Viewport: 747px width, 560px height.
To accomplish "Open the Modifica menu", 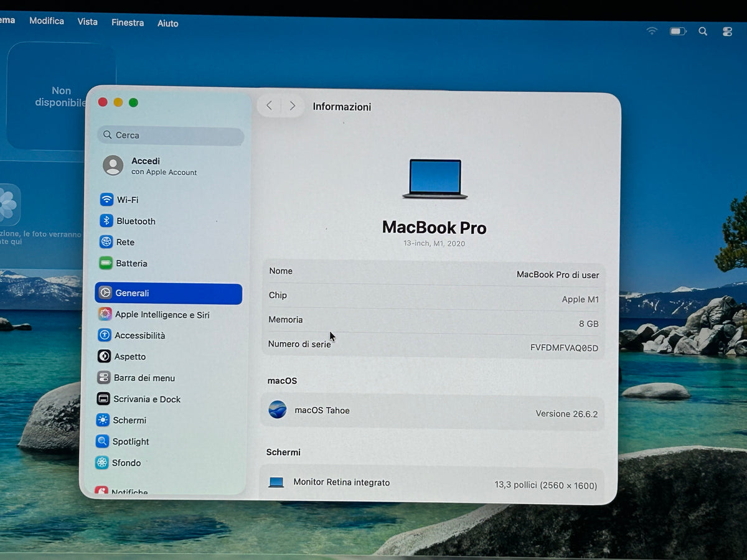I will click(x=47, y=21).
